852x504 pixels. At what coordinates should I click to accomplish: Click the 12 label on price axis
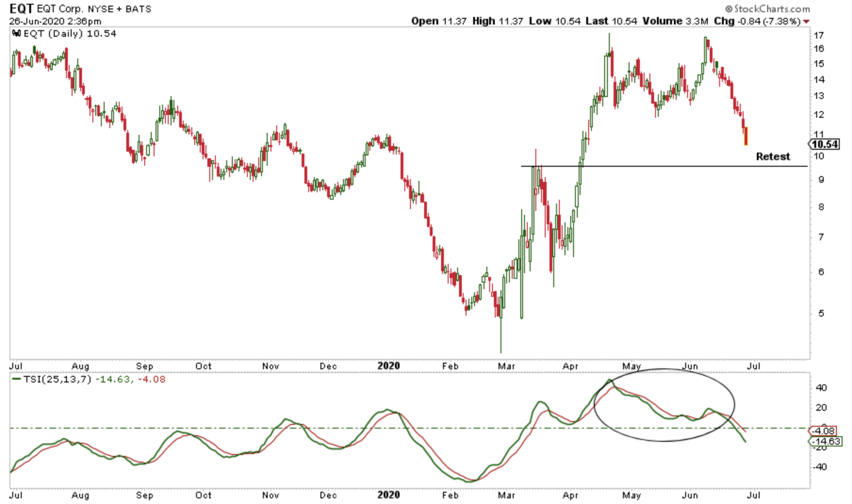click(x=819, y=114)
